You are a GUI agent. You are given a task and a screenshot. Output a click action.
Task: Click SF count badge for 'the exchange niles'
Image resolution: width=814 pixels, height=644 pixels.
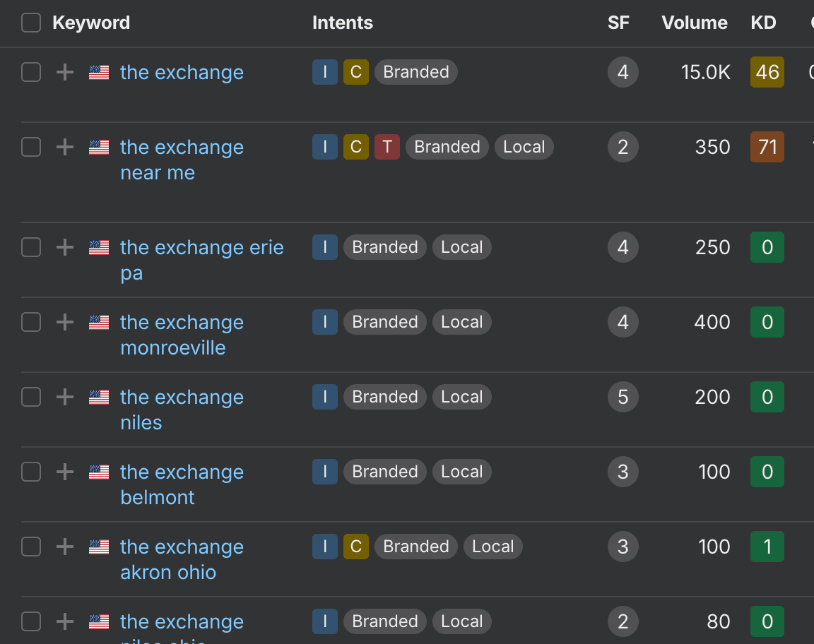(623, 397)
